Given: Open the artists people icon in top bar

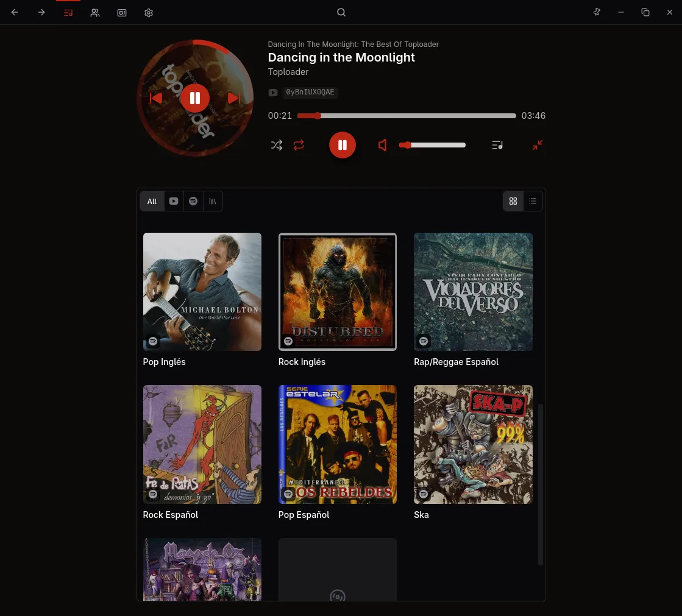Looking at the screenshot, I should pos(95,13).
